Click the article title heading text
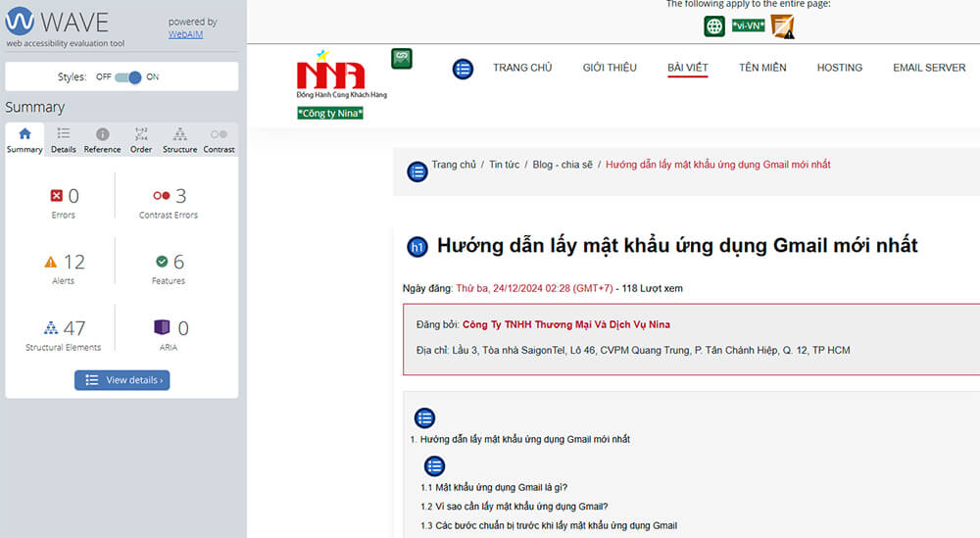980x538 pixels. point(677,246)
